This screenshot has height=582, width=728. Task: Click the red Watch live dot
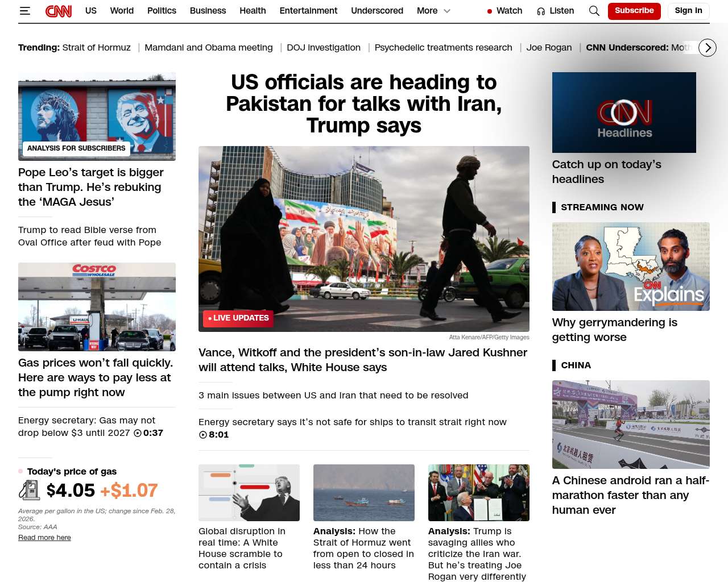[x=489, y=11]
